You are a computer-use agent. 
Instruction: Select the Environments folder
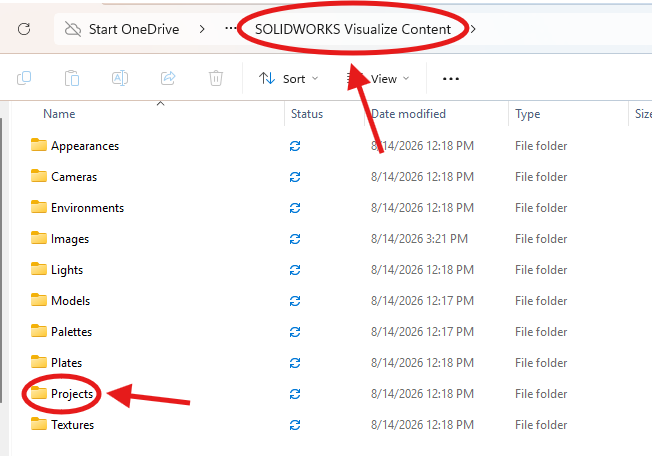[77, 208]
